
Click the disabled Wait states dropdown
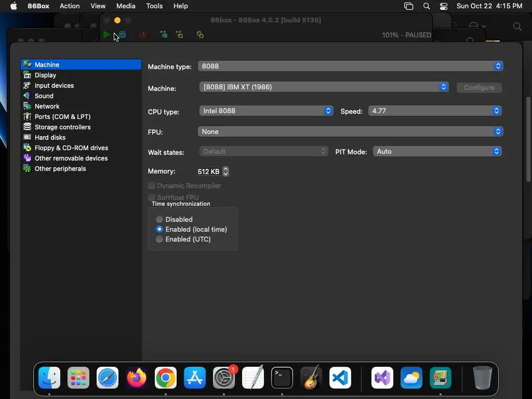click(263, 151)
